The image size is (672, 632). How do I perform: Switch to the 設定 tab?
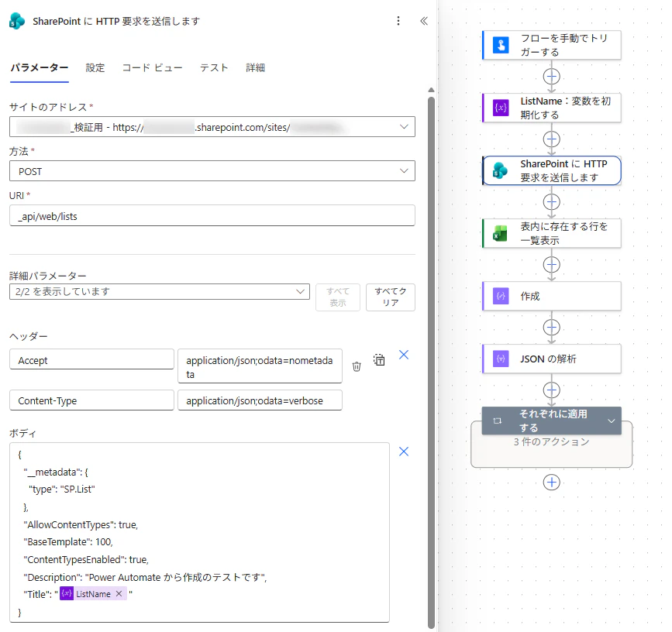[x=95, y=67]
